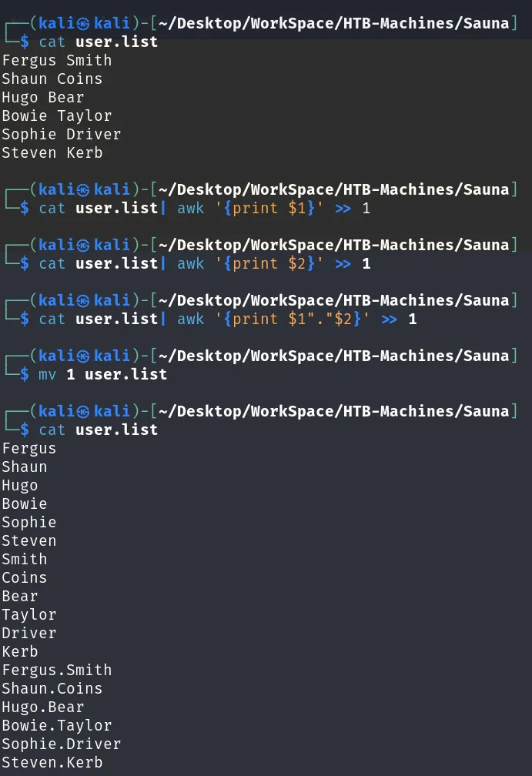Screen dimensions: 532x776
Task: Click the awk '{print $2}' command text
Action: click(250, 264)
